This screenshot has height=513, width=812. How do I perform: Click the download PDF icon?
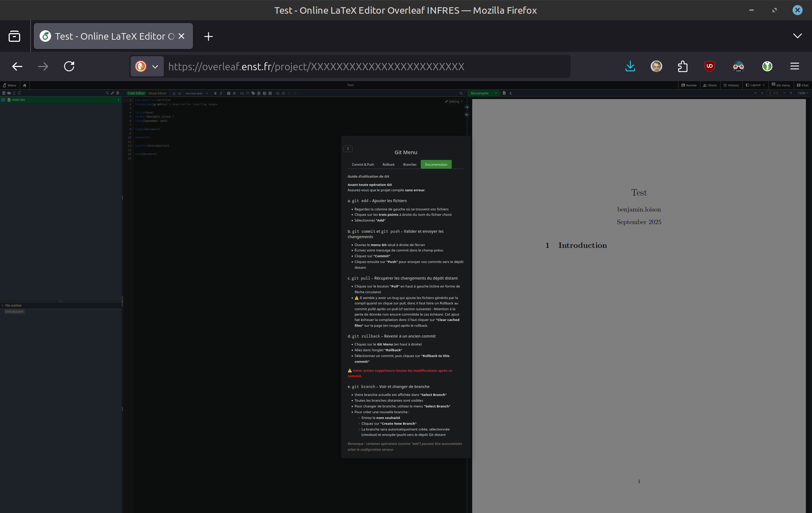pos(510,93)
